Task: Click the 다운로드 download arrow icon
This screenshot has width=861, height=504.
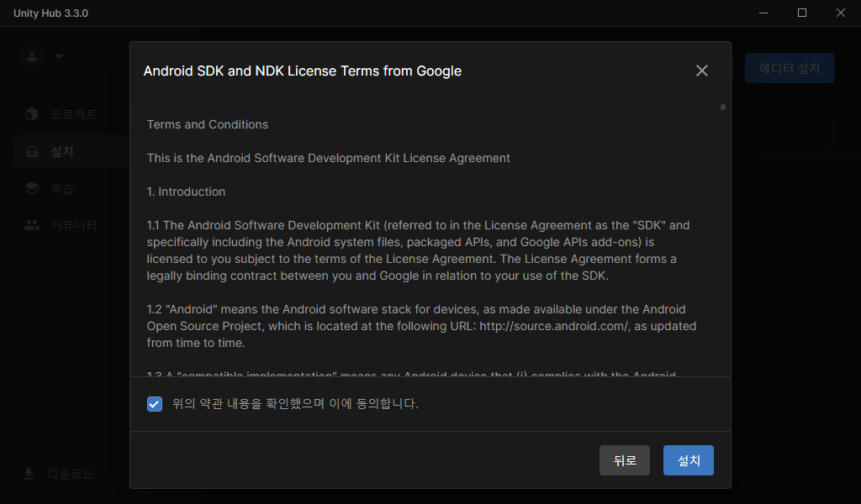Action: click(29, 473)
